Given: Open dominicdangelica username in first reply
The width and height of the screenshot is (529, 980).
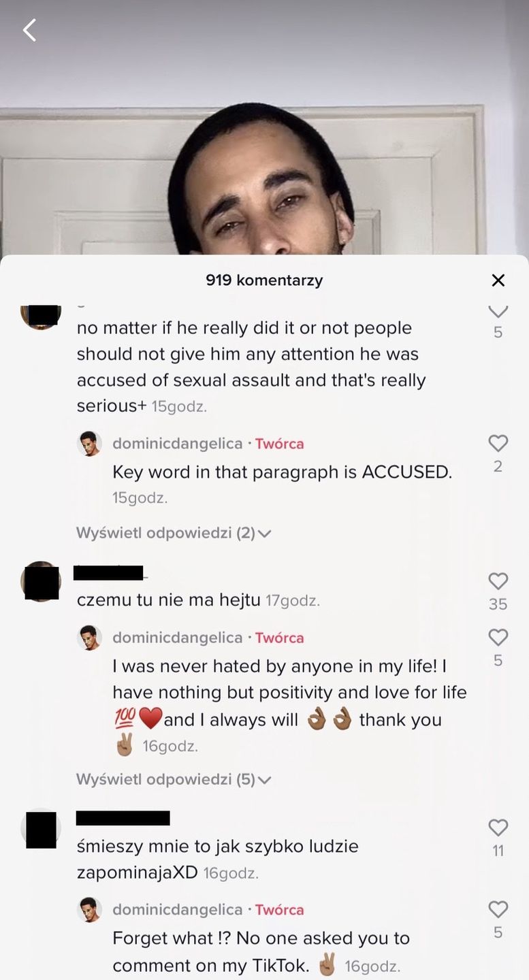Looking at the screenshot, I should click(x=177, y=444).
